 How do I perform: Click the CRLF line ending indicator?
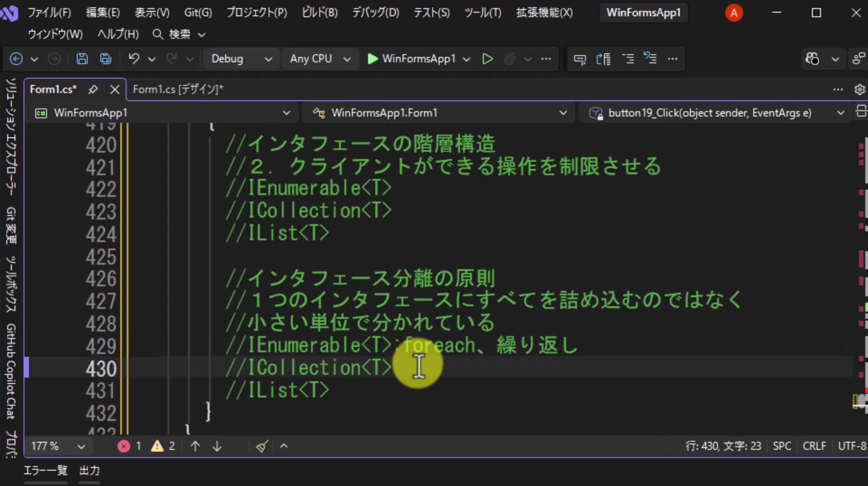814,446
